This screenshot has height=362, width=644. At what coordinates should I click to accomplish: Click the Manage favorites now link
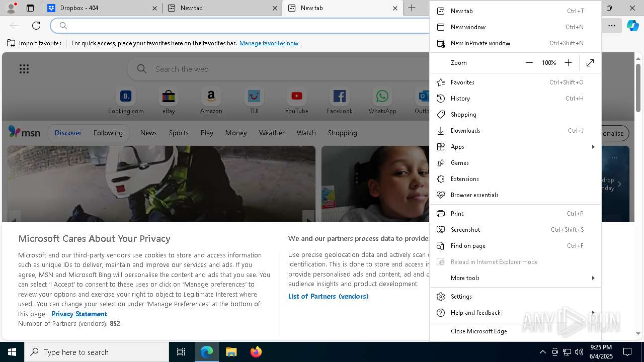pos(269,43)
